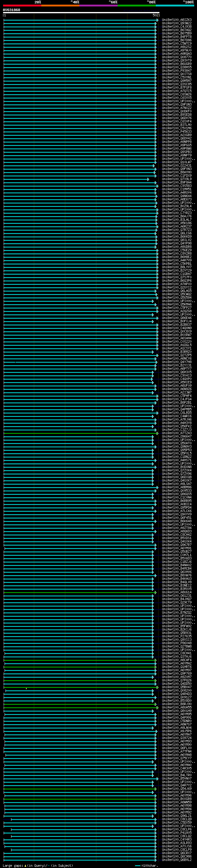Image resolution: width=197 pixels, height=868 pixels.
Task: Select the UniRef100_C6SVX5 label
Action: coord(176,98)
